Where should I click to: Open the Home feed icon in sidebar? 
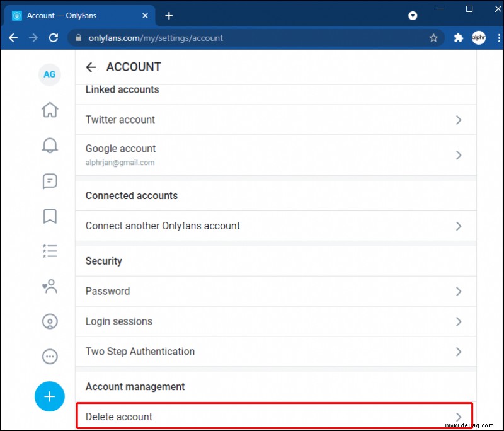coord(50,110)
